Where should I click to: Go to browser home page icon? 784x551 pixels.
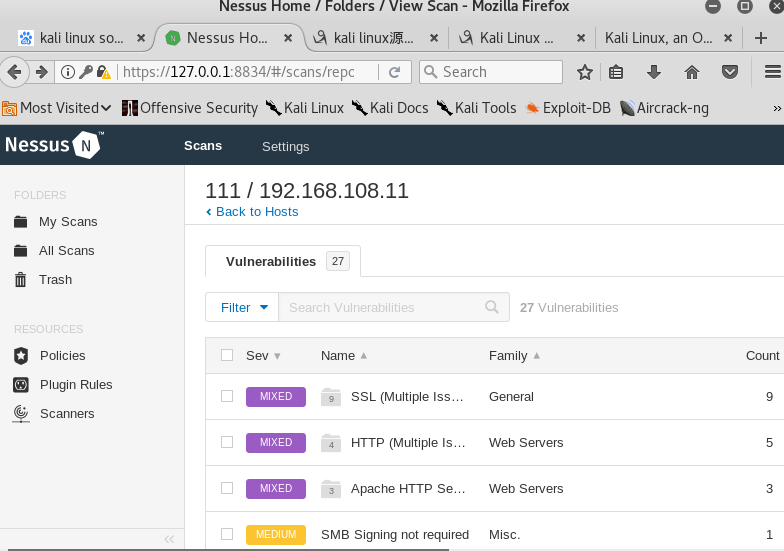(x=692, y=72)
